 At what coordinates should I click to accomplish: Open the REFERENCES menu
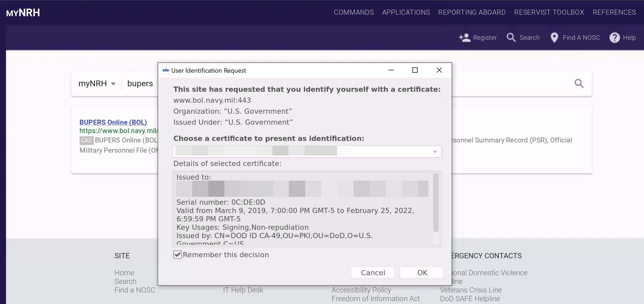click(614, 12)
